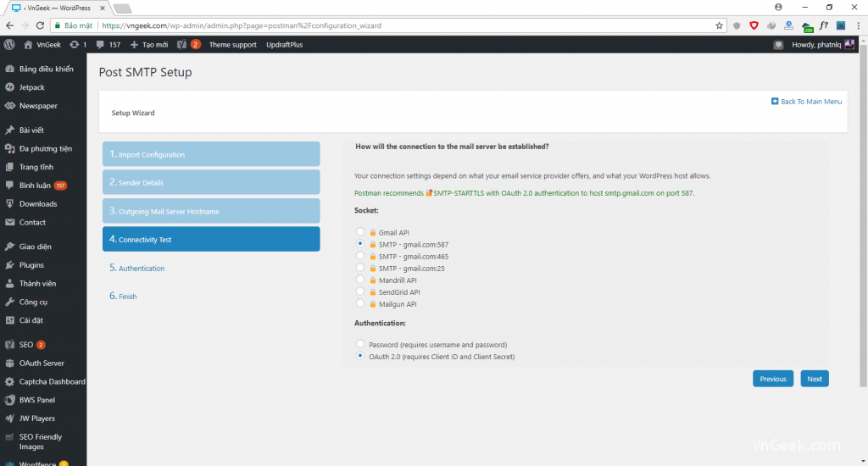Open step 3 Outgoing Mail Server Hostname
Viewport: 868px width, 466px height.
pyautogui.click(x=211, y=211)
